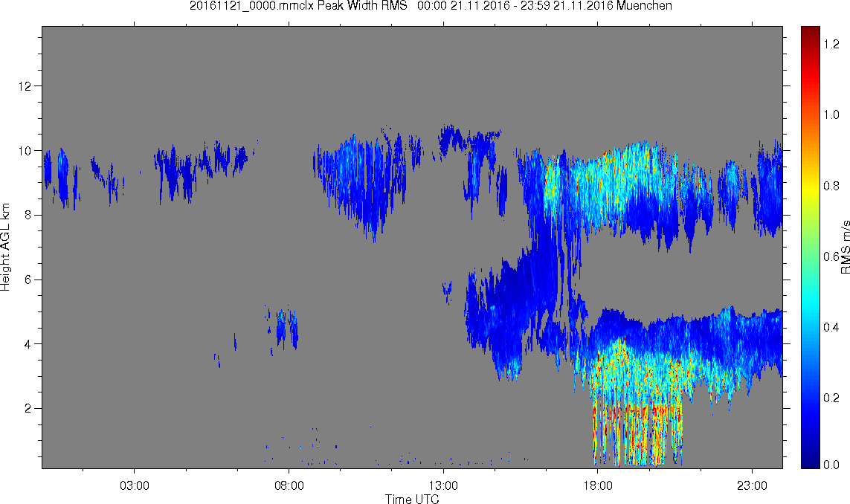Click the colorbar label '0.2'

tap(831, 398)
